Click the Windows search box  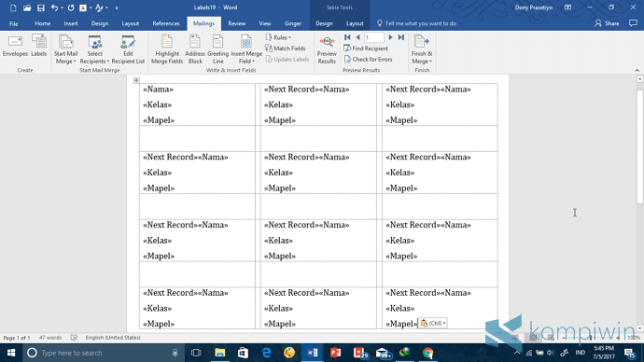click(x=103, y=353)
